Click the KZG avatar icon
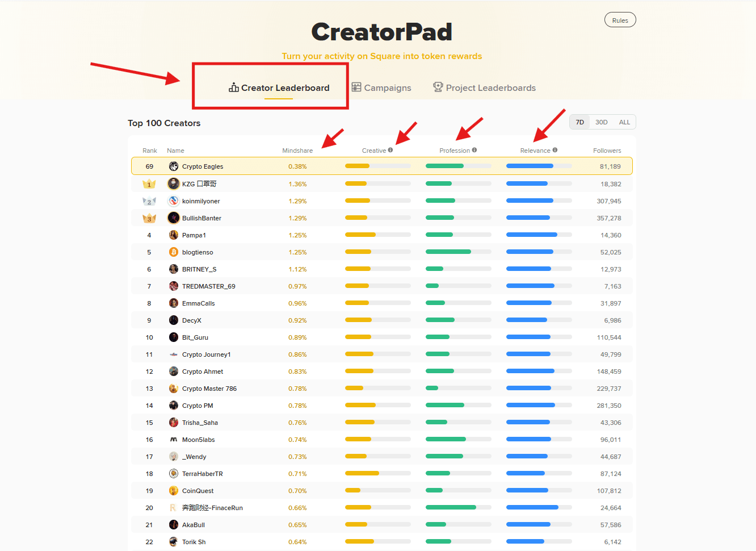756x551 pixels. (x=174, y=183)
